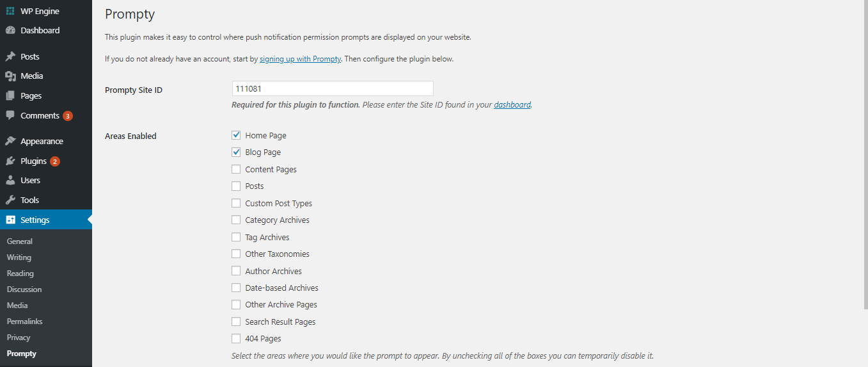Tick the Author Archives checkbox

tap(236, 271)
